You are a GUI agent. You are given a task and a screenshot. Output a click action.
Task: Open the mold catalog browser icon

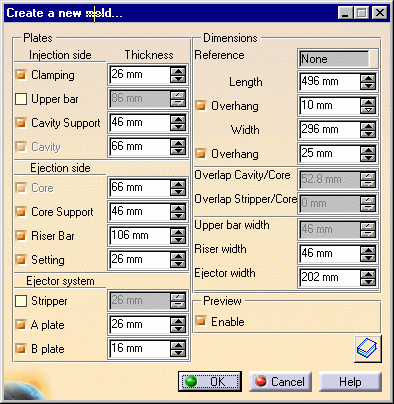pos(368,349)
